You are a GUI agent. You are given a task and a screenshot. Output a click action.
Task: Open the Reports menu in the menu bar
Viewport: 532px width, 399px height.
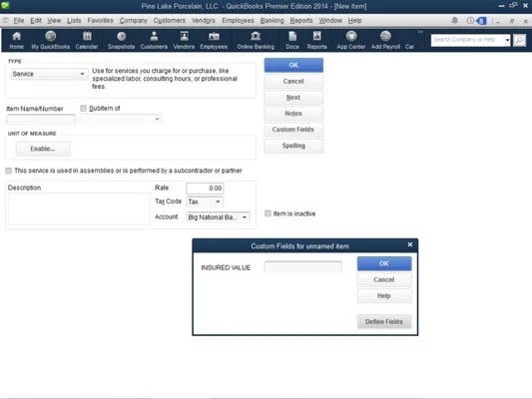[301, 20]
